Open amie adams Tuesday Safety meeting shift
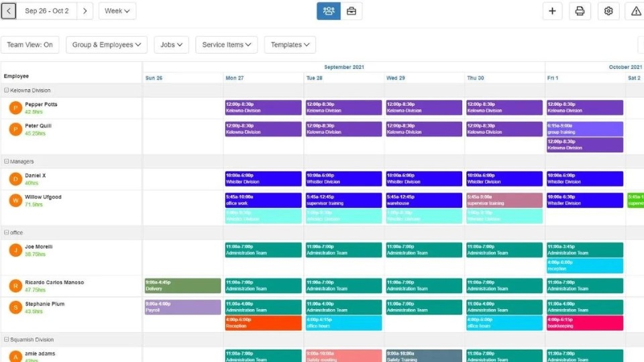 [x=343, y=356]
